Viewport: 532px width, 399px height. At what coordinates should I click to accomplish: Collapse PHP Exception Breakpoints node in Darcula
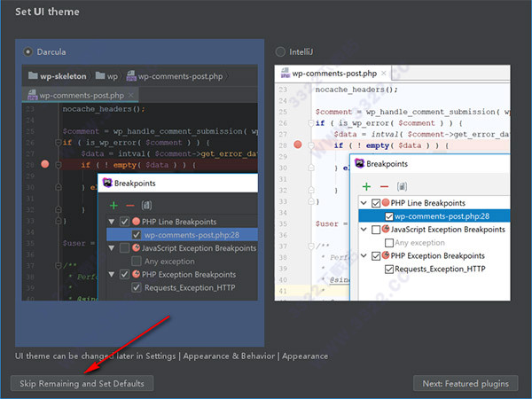click(112, 274)
